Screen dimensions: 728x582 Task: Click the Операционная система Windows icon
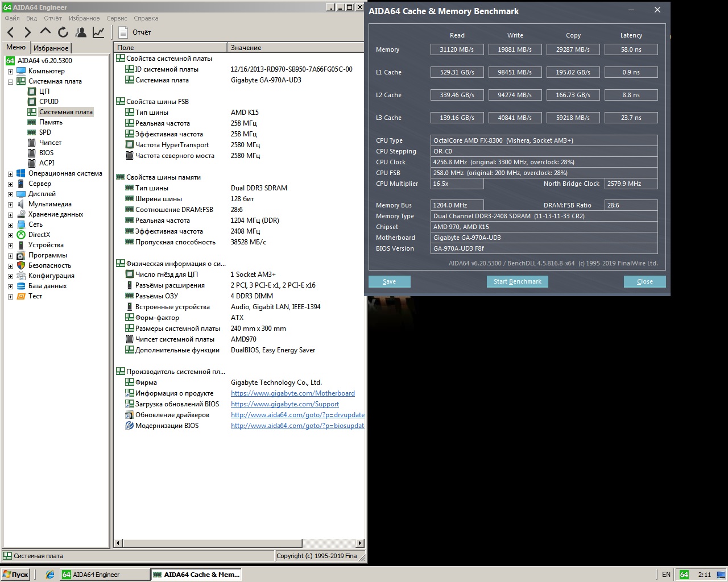tap(21, 173)
